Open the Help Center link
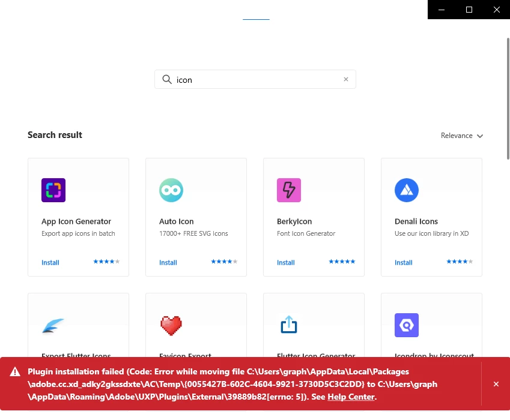The image size is (510, 420). pos(351,397)
